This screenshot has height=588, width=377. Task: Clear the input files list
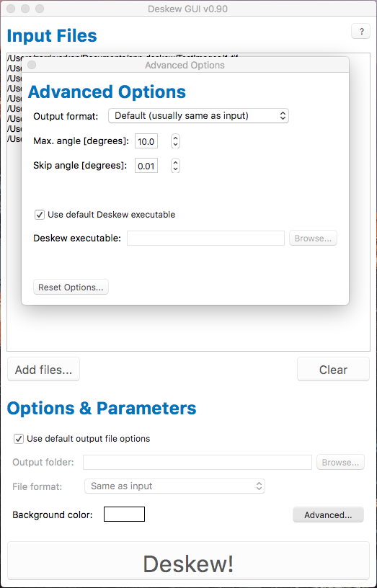tap(333, 370)
